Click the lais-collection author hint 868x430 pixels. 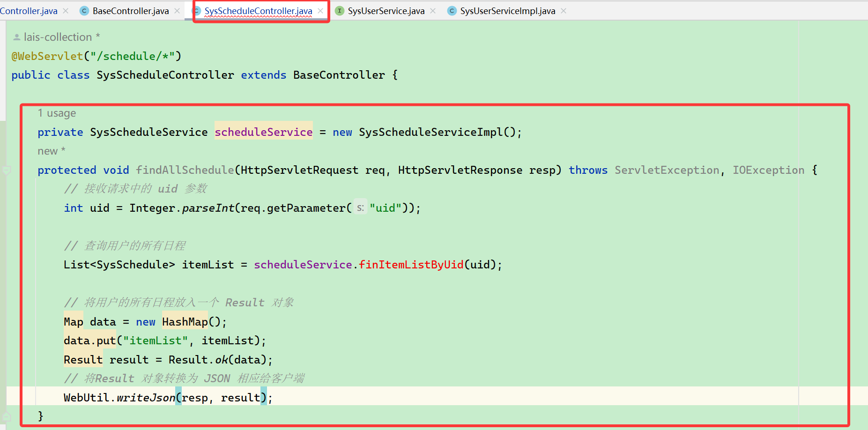point(61,37)
